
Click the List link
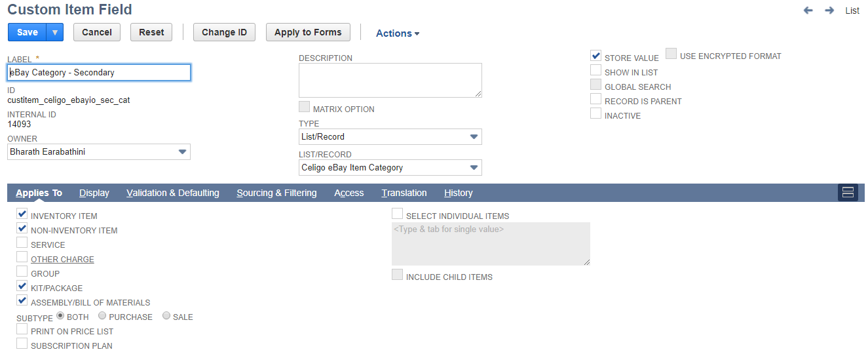tap(852, 10)
